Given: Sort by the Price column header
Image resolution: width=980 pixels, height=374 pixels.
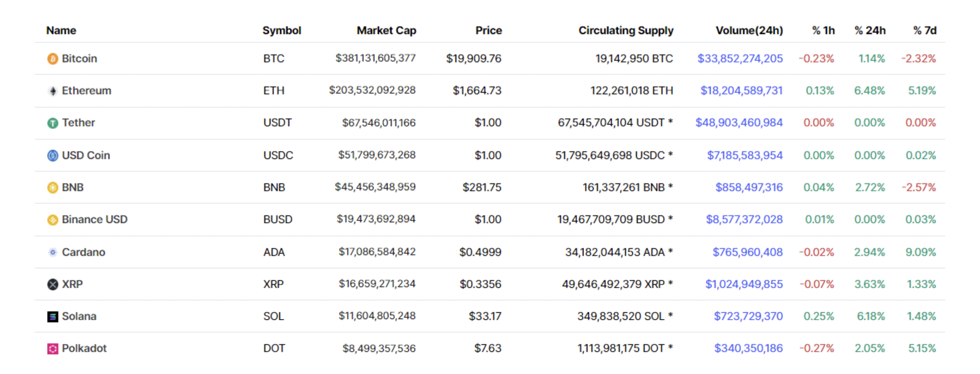Looking at the screenshot, I should click(x=489, y=30).
